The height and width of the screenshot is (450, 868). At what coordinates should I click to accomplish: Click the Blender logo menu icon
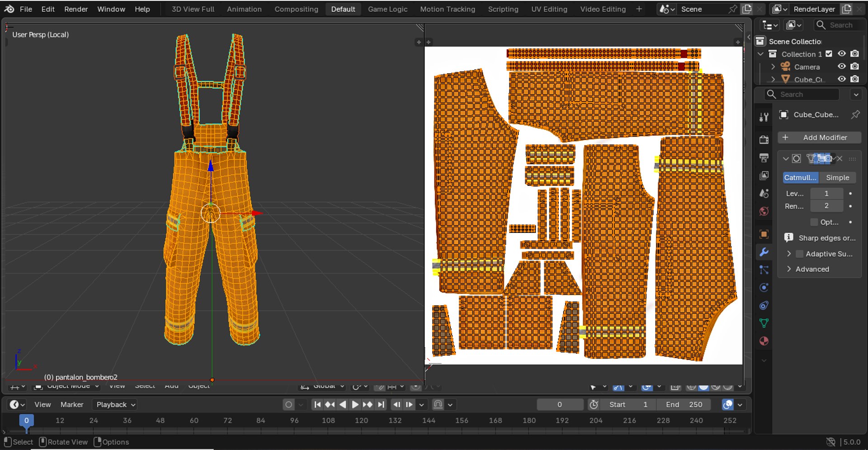pos(9,9)
